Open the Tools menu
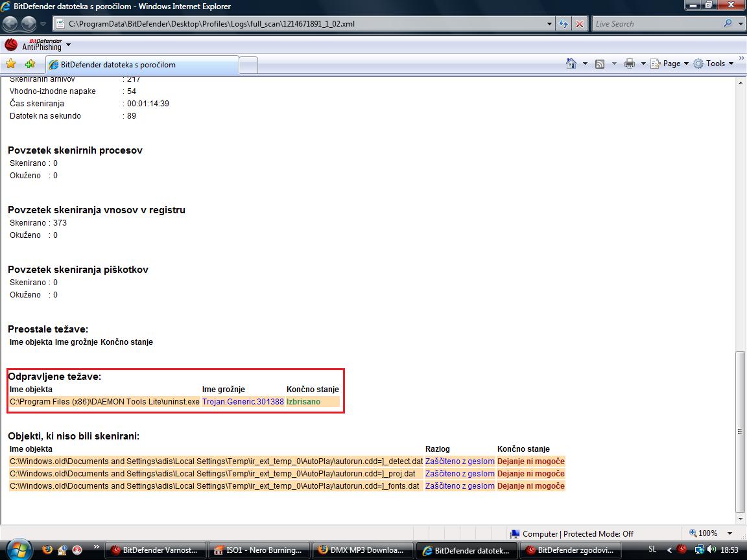The height and width of the screenshot is (560, 747). tap(713, 64)
